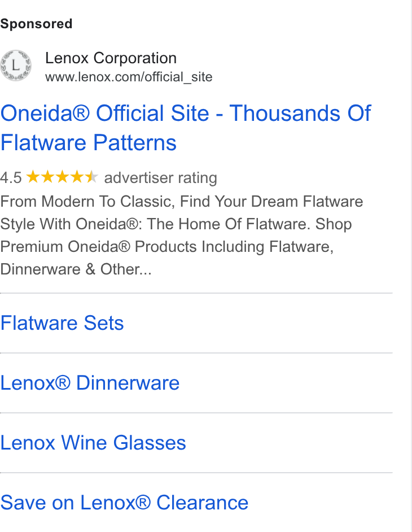Image resolution: width=412 pixels, height=532 pixels.
Task: Open the Flatware Sets sitelink
Action: [62, 322]
